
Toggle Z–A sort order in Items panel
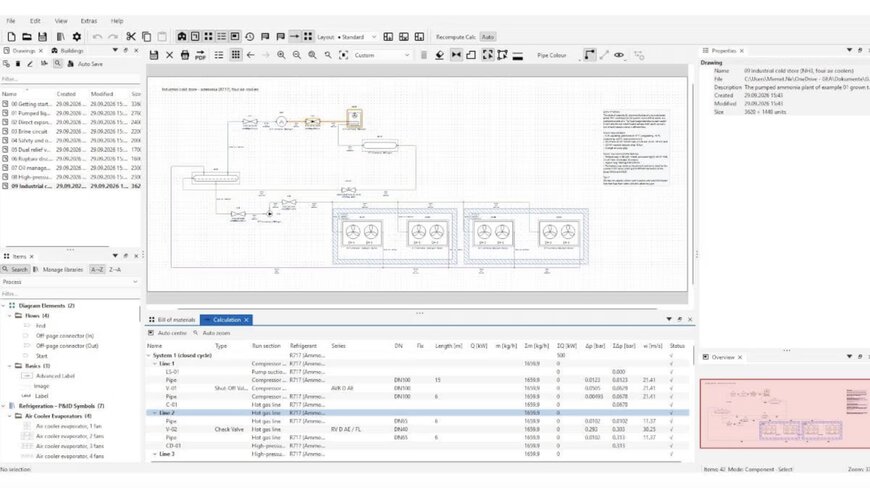(x=115, y=270)
